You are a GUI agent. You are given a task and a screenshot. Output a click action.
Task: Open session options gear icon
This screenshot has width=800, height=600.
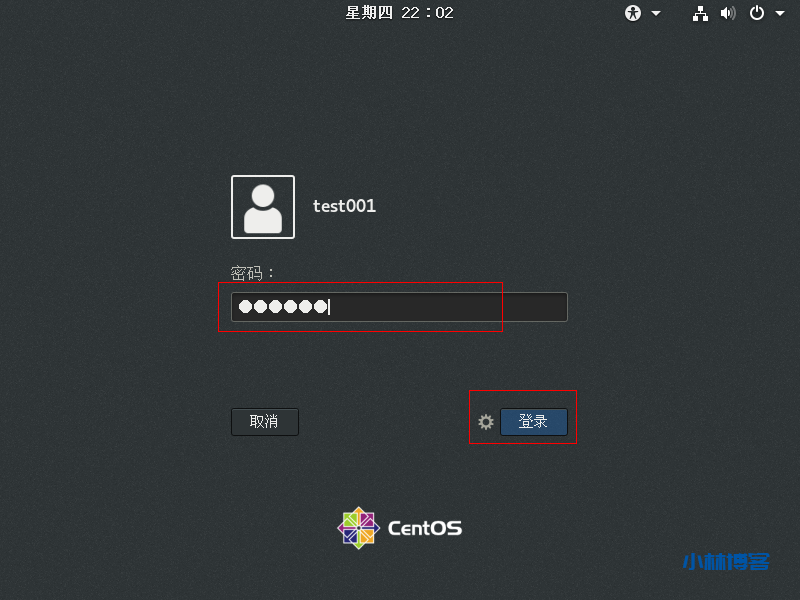(486, 422)
